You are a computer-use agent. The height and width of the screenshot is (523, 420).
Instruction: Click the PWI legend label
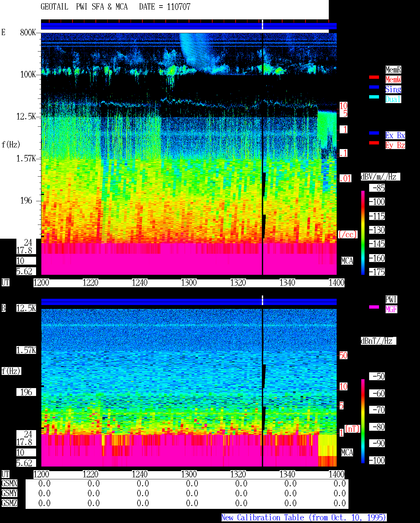391,299
